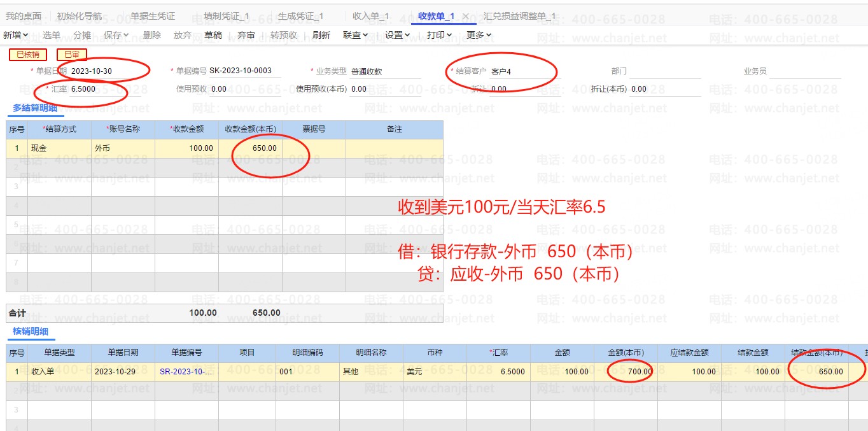Open the 更多 dropdown menu
The image size is (868, 431).
click(479, 35)
